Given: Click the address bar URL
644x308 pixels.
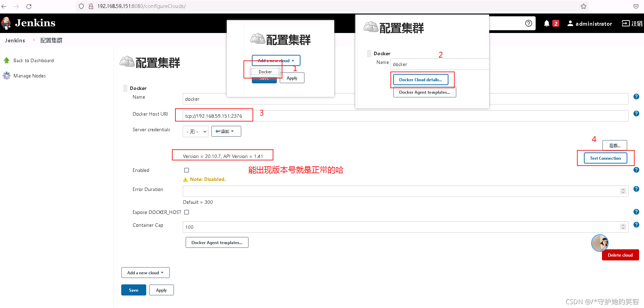Looking at the screenshot, I should tap(141, 6).
